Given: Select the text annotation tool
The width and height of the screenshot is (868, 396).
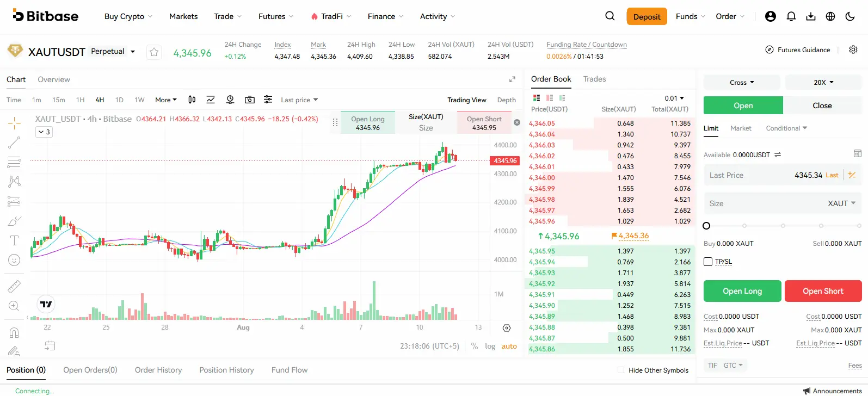Looking at the screenshot, I should (14, 240).
